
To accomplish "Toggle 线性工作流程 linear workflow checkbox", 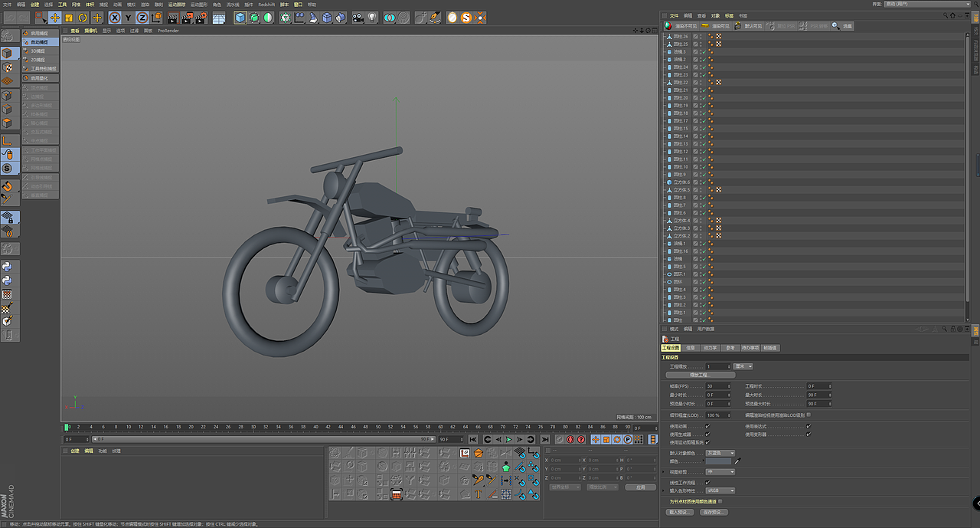I will (707, 483).
